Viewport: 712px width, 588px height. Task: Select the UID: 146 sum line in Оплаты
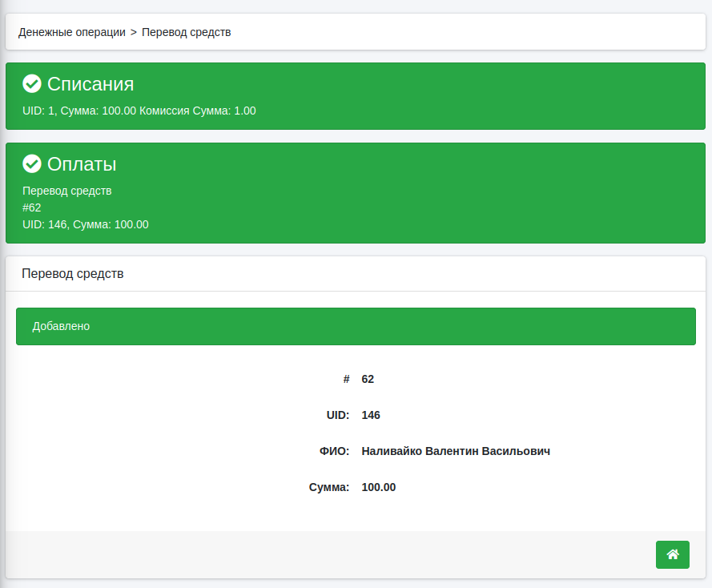click(x=86, y=224)
